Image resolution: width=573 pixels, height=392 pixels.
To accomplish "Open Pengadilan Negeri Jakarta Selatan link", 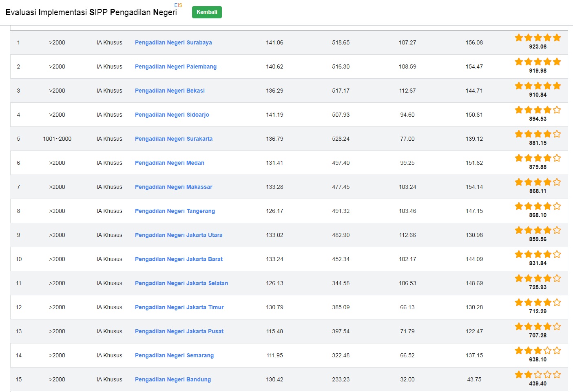I will click(x=181, y=283).
